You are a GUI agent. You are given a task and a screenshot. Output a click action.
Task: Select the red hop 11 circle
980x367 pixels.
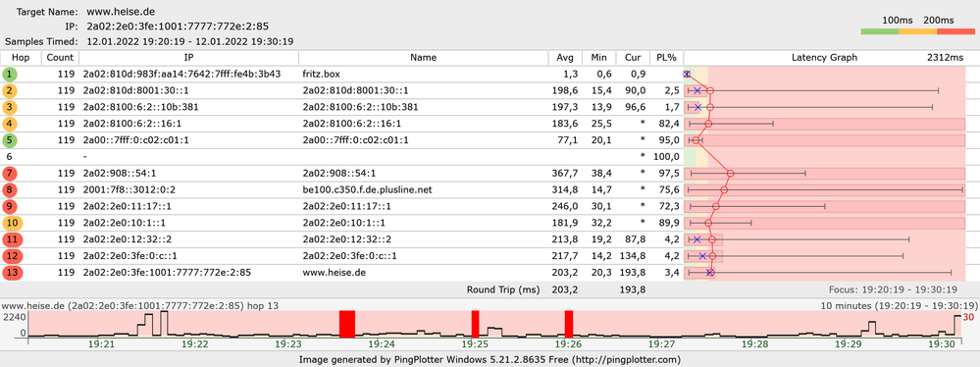[x=12, y=239]
